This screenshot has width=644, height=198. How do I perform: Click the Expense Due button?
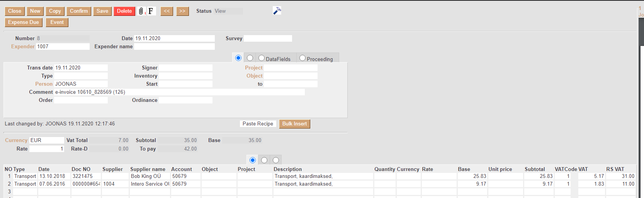click(24, 22)
